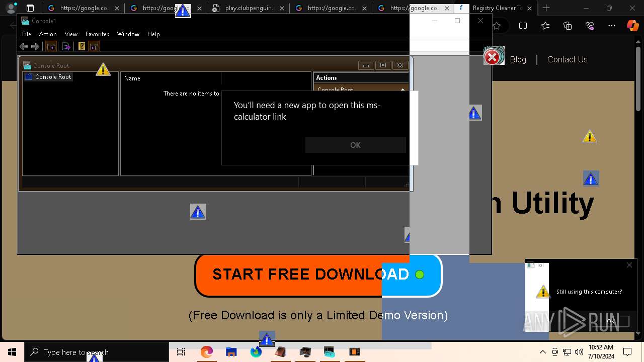
Task: Collapse Console Root section in Actions pane
Action: (x=403, y=89)
